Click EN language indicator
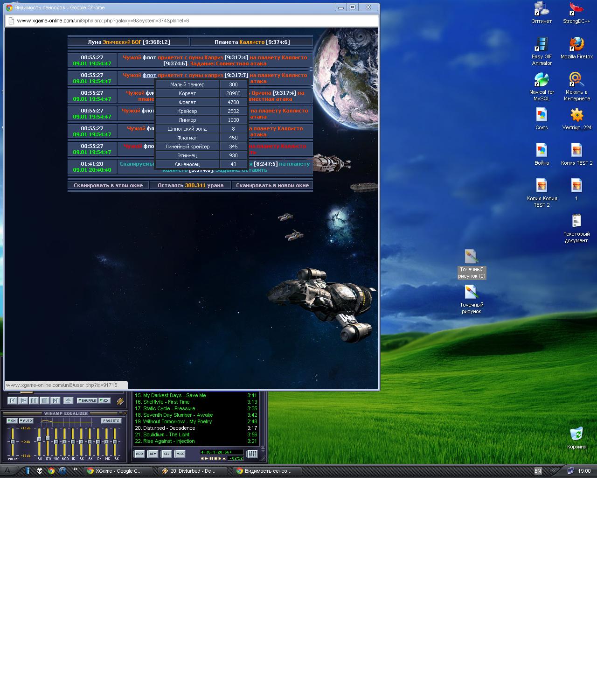This screenshot has height=700, width=597. tap(538, 471)
